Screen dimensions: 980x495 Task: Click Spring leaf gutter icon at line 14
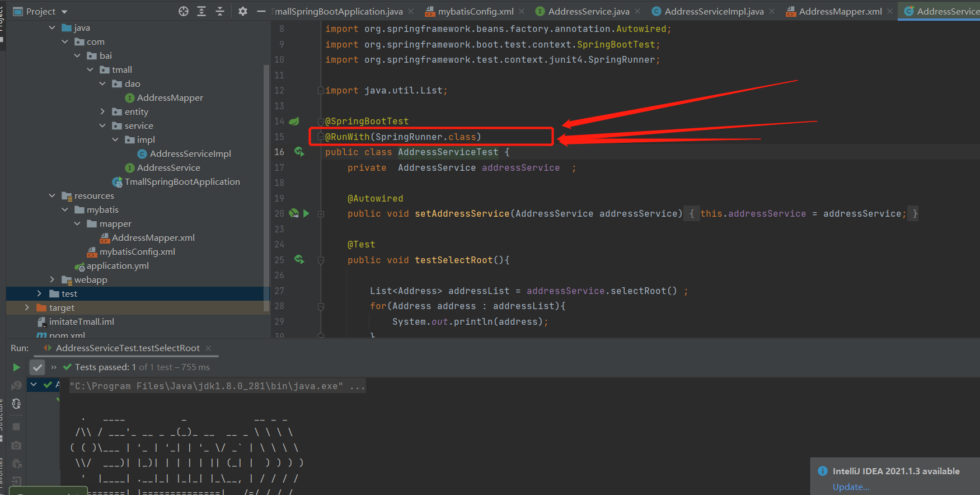(294, 121)
